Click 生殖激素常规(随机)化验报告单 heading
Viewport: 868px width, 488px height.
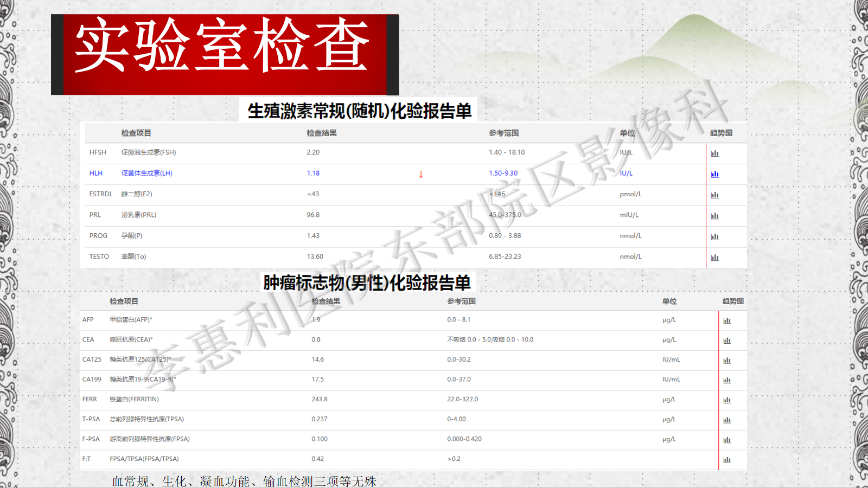tap(359, 111)
